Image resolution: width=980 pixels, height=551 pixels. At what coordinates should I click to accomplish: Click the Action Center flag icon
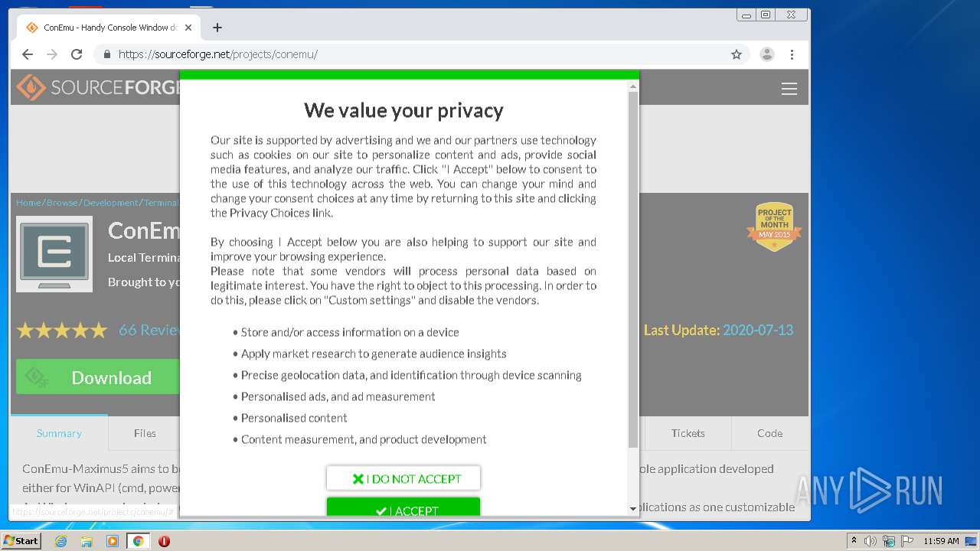pyautogui.click(x=907, y=541)
